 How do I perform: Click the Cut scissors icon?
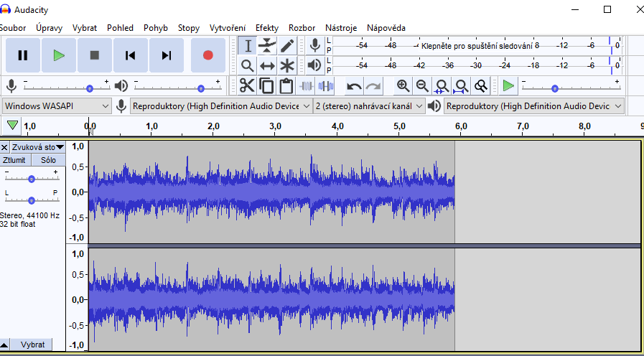[x=247, y=86]
